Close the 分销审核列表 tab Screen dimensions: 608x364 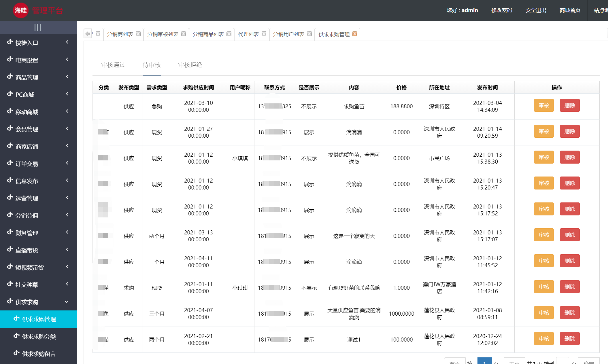(184, 34)
